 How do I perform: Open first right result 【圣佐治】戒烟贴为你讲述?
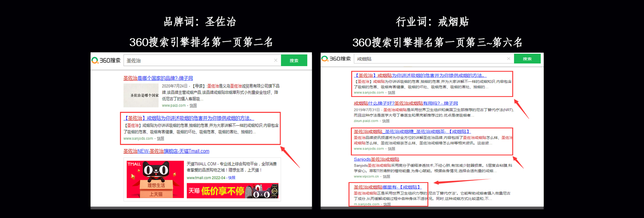[x=420, y=75]
